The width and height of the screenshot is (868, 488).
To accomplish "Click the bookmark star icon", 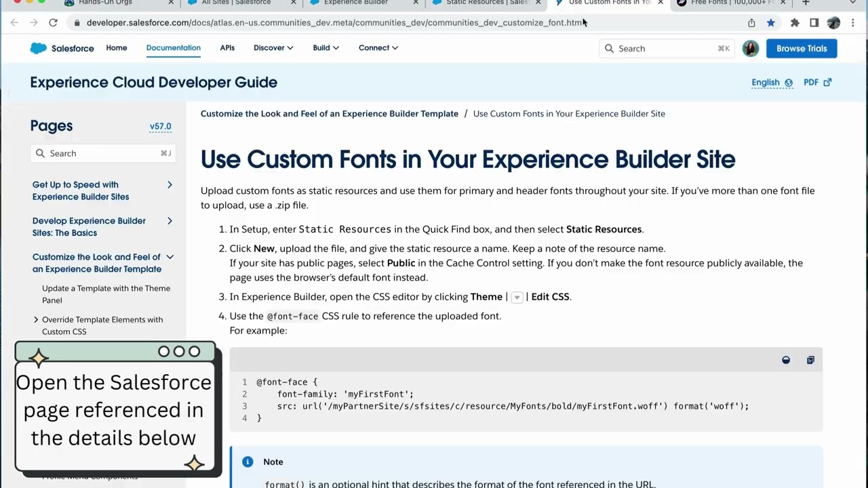I will point(771,22).
